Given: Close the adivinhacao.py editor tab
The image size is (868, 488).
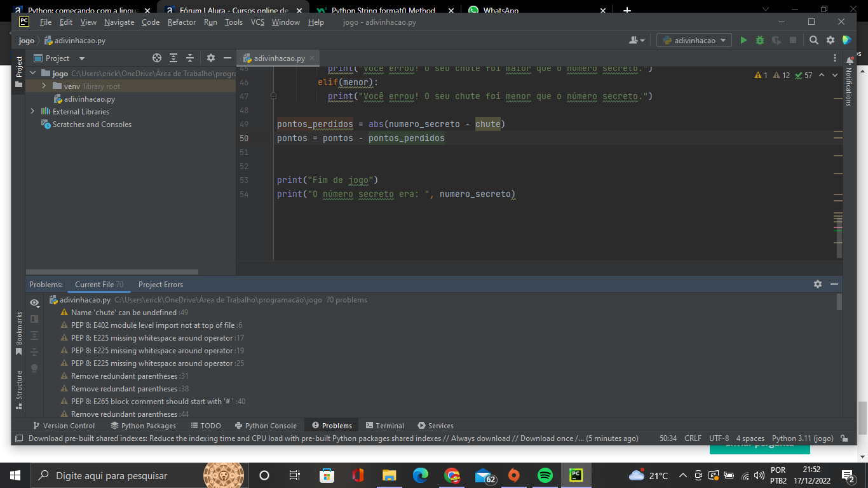Looking at the screenshot, I should [x=313, y=58].
